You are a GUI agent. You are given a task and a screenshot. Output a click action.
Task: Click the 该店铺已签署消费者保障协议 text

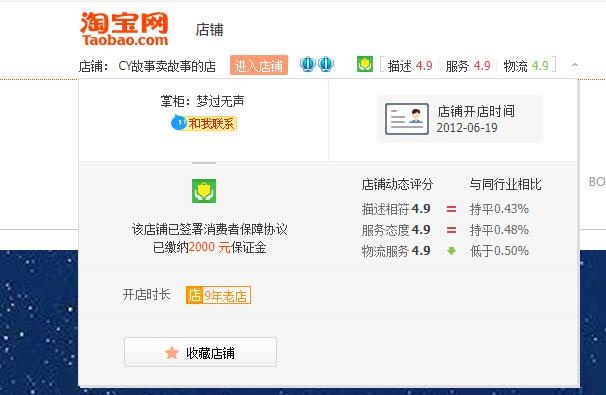click(x=209, y=229)
